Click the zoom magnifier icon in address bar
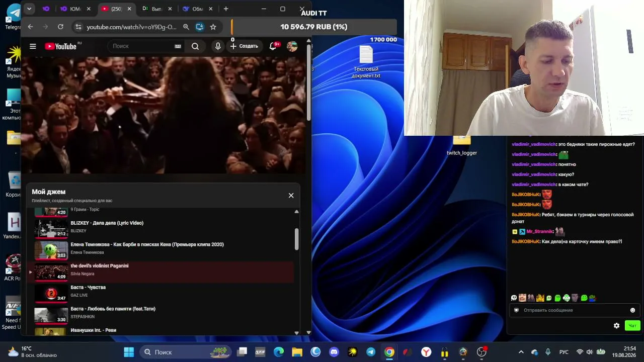This screenshot has width=644, height=362. point(186,27)
